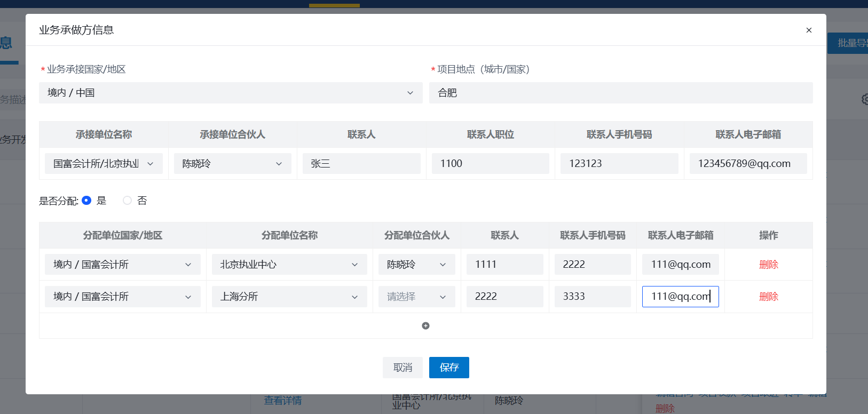The height and width of the screenshot is (414, 868).
Task: Select 是 for 是否分配
Action: pyautogui.click(x=86, y=201)
